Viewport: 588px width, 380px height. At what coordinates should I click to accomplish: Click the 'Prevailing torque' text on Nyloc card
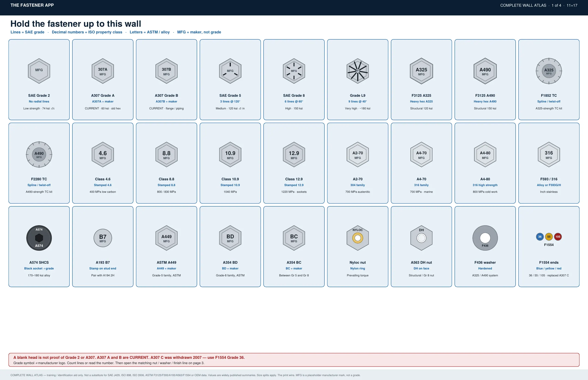coord(358,275)
